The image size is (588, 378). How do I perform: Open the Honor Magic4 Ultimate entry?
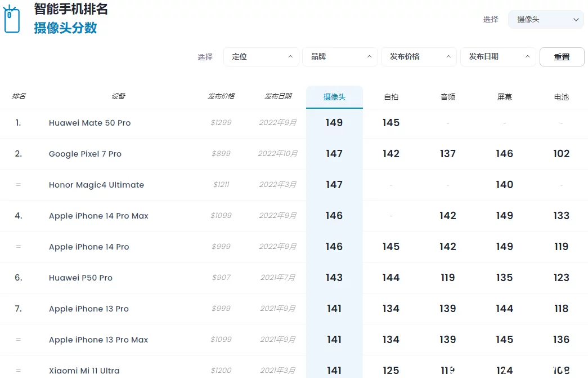[96, 185]
